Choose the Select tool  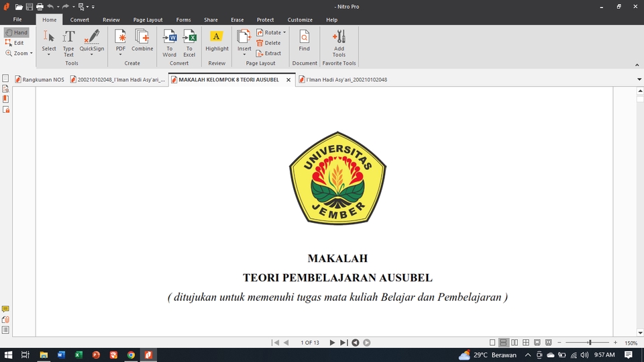point(49,43)
